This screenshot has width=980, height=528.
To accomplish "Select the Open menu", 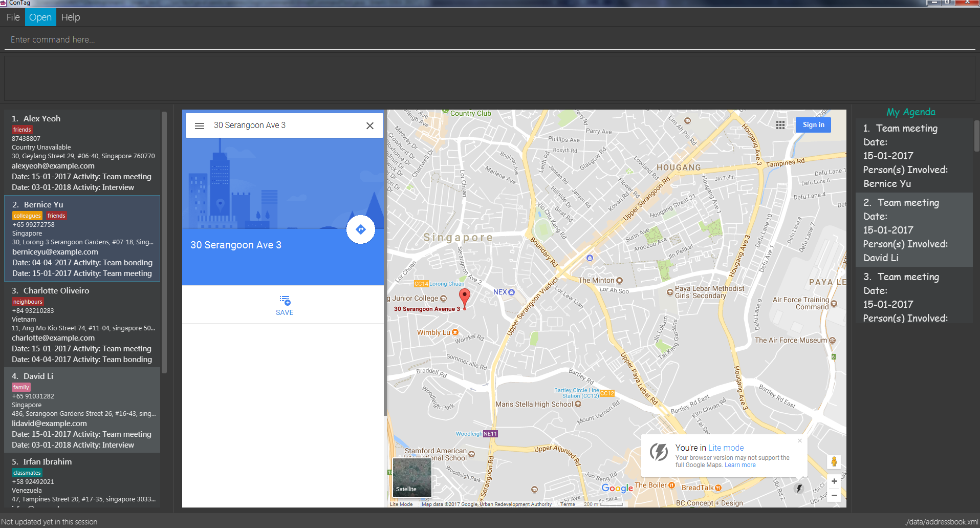I will [x=40, y=17].
